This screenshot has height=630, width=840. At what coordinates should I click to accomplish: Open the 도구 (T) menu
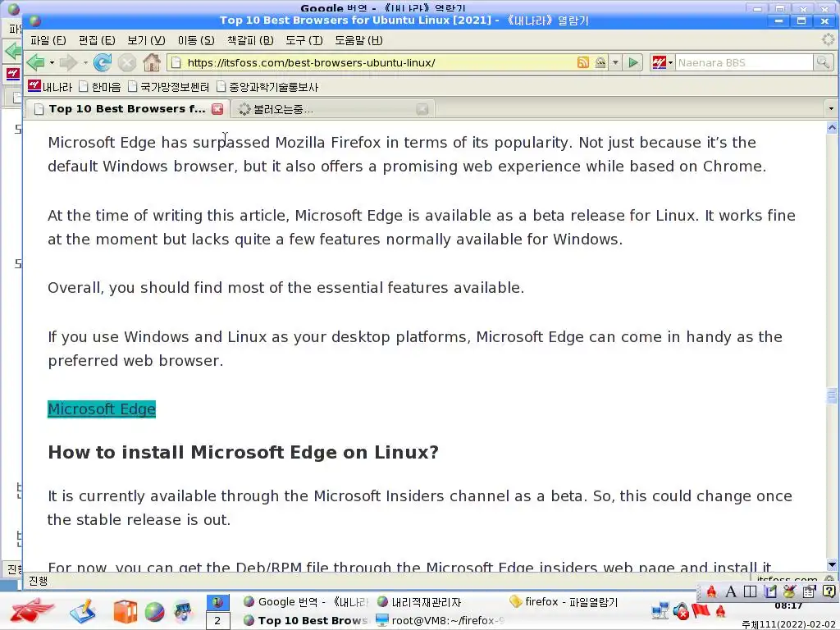[304, 40]
